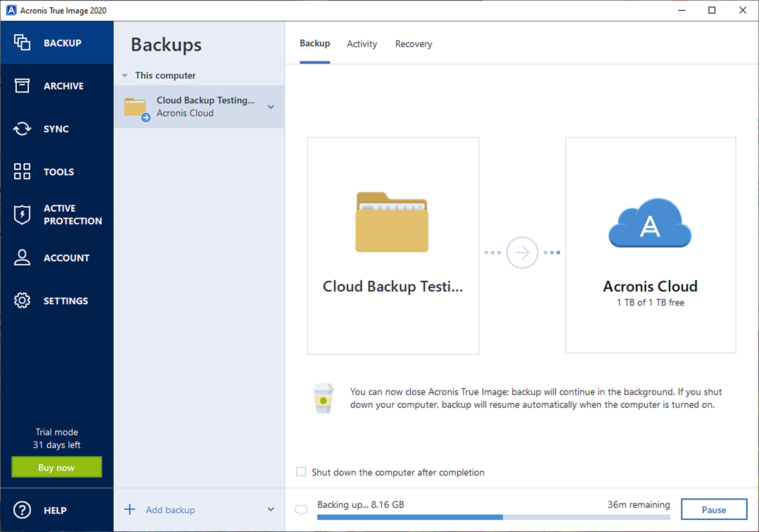Click the Sync navigation icon
This screenshot has width=759, height=532.
click(x=22, y=128)
